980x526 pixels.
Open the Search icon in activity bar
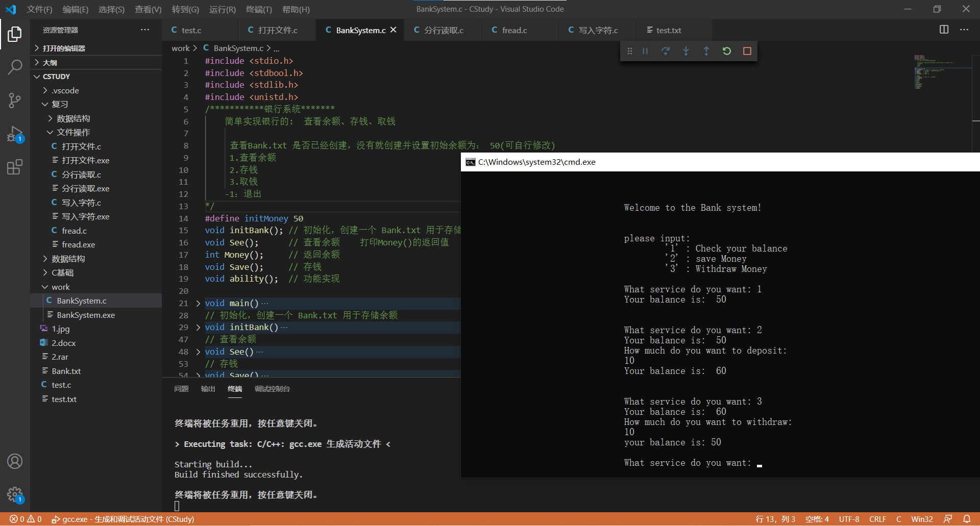pos(15,67)
